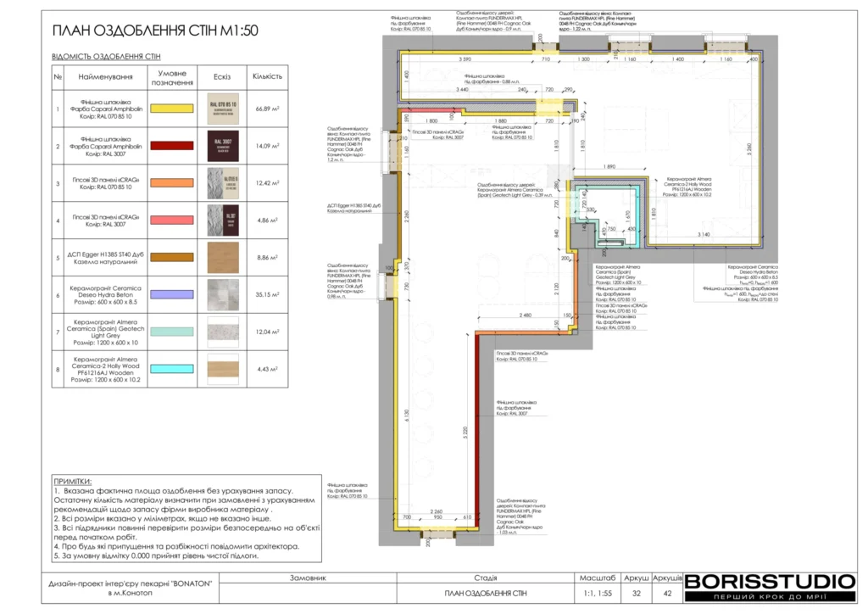
Task: Select the scale value "1:1, 1:55"
Action: tap(598, 594)
